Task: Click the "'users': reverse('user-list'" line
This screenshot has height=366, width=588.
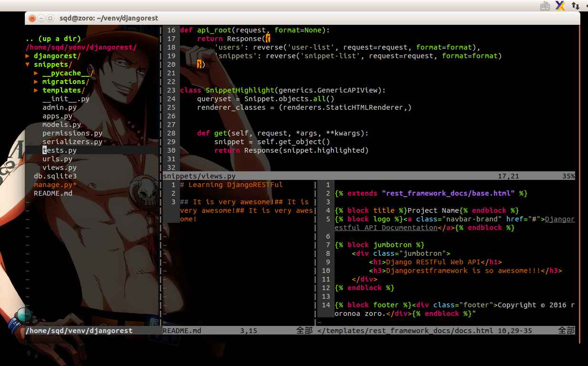Action: (x=347, y=47)
